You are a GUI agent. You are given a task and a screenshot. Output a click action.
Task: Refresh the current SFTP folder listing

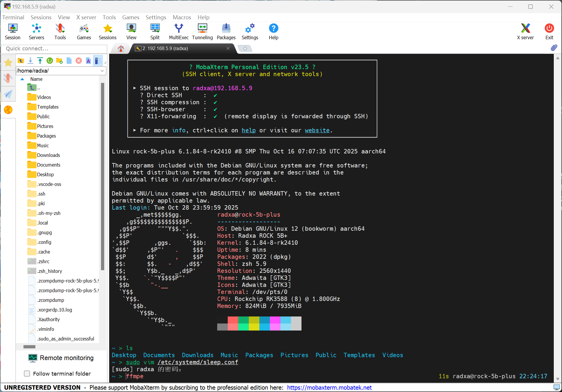tap(50, 61)
